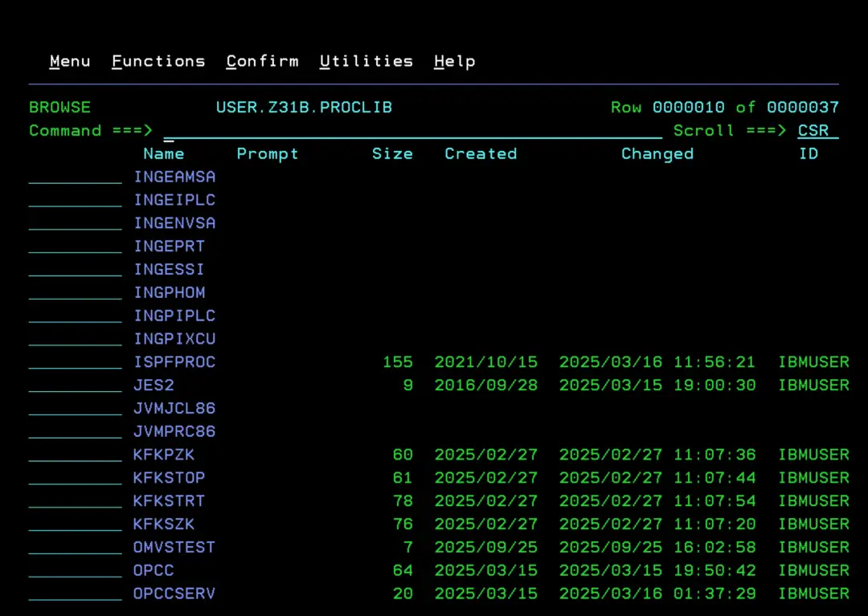The width and height of the screenshot is (868, 616).
Task: Open the Utilities menu
Action: [x=366, y=61]
